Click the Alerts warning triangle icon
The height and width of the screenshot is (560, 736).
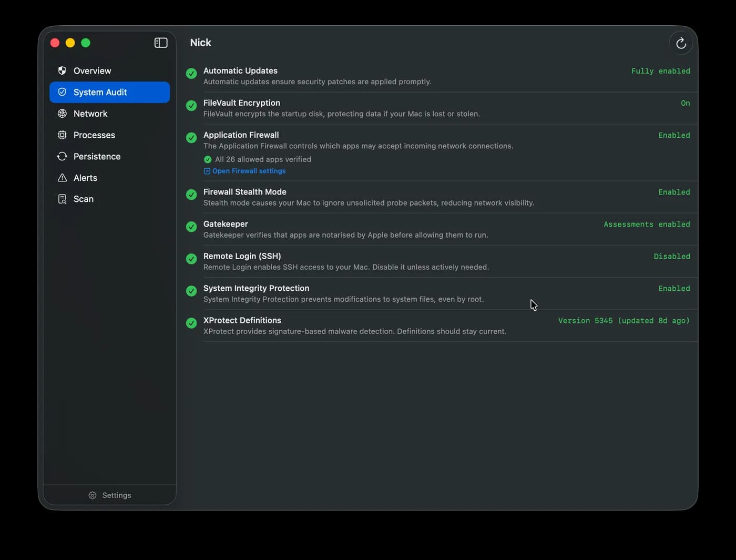coord(62,178)
